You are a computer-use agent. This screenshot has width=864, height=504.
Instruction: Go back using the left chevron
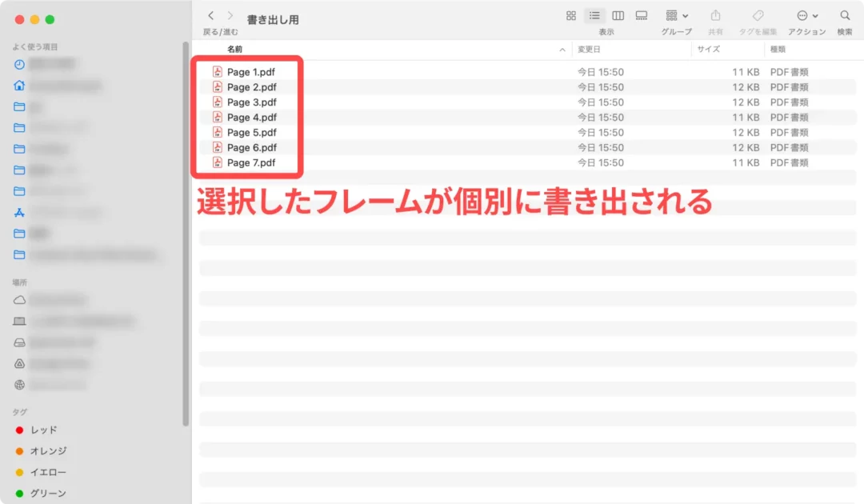210,16
